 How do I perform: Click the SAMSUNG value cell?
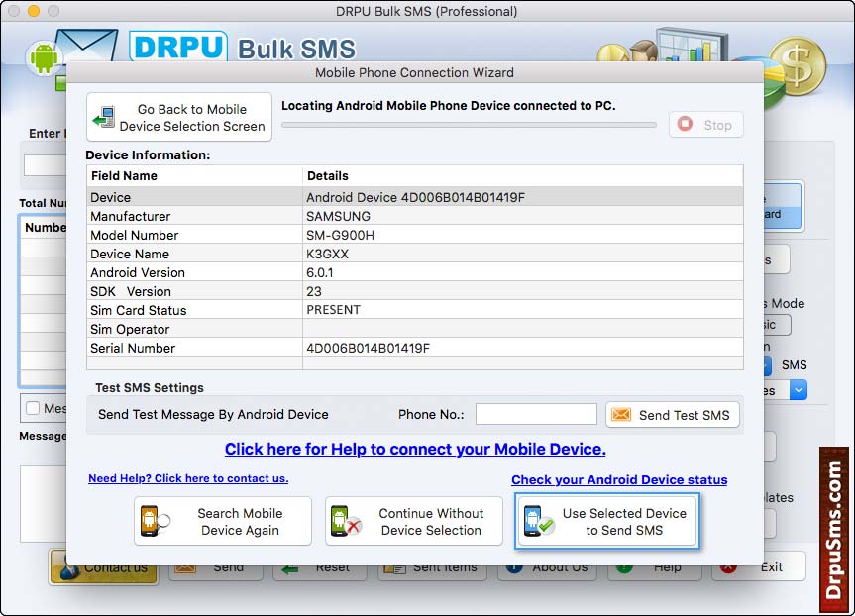pos(338,217)
